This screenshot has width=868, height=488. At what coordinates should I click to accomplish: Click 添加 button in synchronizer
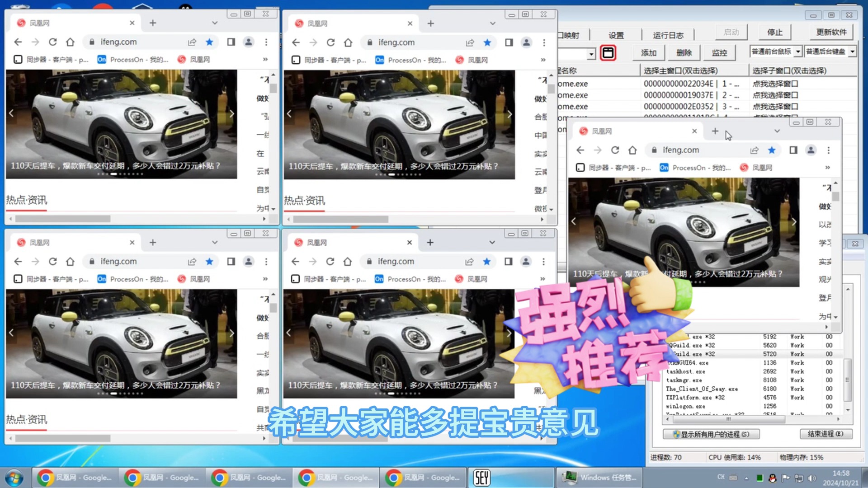click(648, 53)
